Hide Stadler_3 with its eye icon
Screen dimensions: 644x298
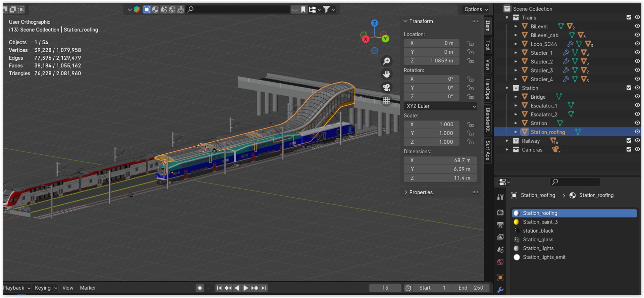pyautogui.click(x=637, y=70)
